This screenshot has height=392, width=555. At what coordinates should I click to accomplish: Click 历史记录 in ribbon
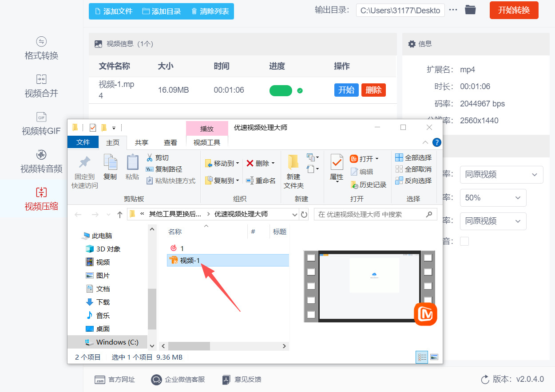tap(368, 184)
